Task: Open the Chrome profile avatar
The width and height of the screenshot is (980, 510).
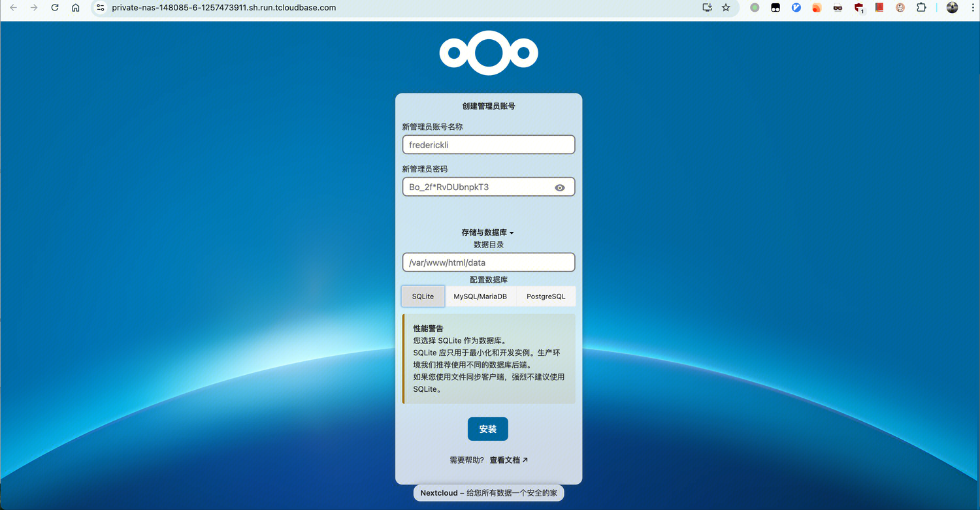Action: (953, 8)
